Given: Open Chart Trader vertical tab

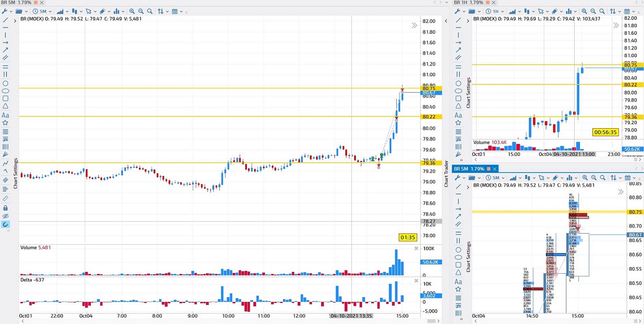Looking at the screenshot, I should click(x=446, y=174).
